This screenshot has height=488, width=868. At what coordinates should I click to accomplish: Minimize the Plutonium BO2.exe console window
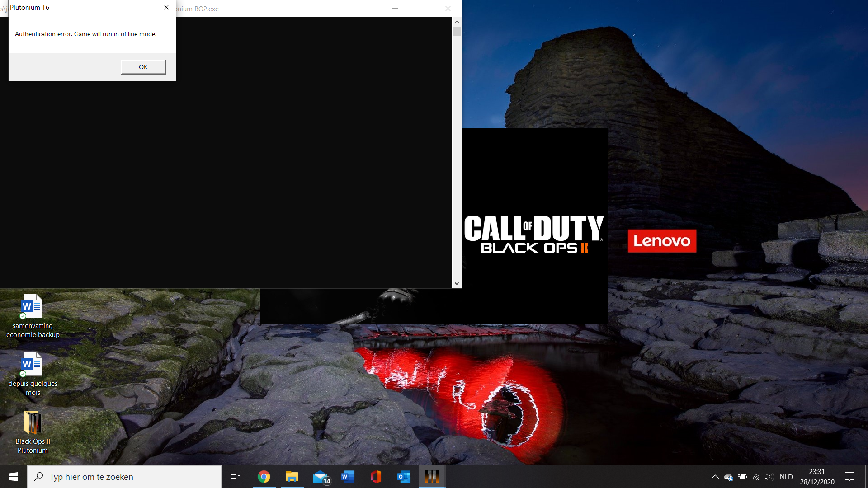coord(395,9)
